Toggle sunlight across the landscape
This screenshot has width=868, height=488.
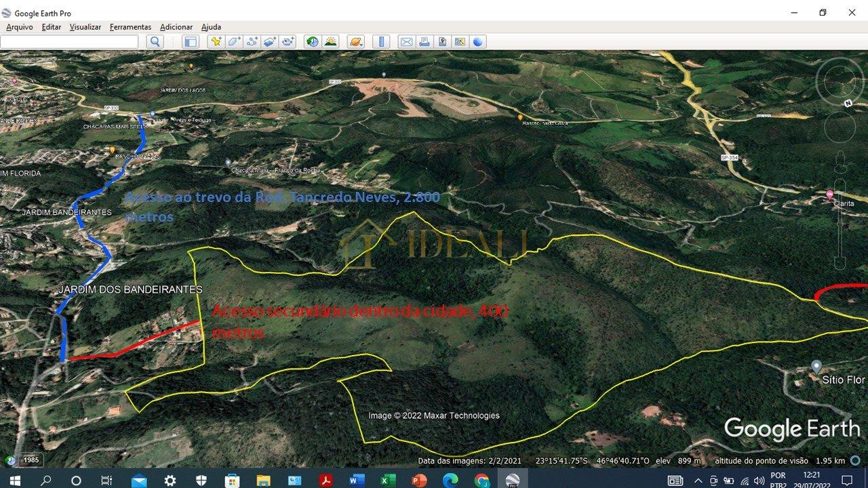point(330,41)
